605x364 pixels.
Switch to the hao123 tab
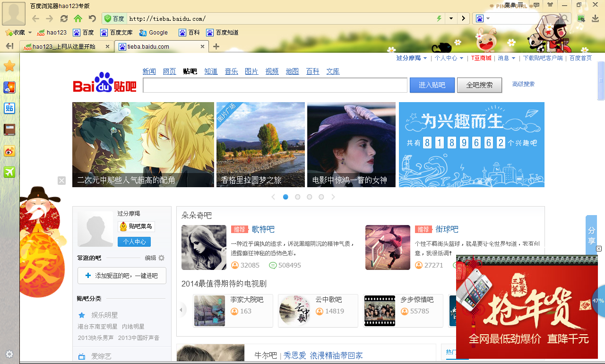[64, 46]
